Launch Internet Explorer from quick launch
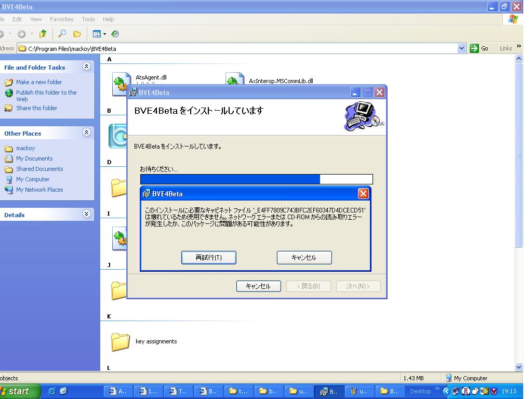 (51, 391)
